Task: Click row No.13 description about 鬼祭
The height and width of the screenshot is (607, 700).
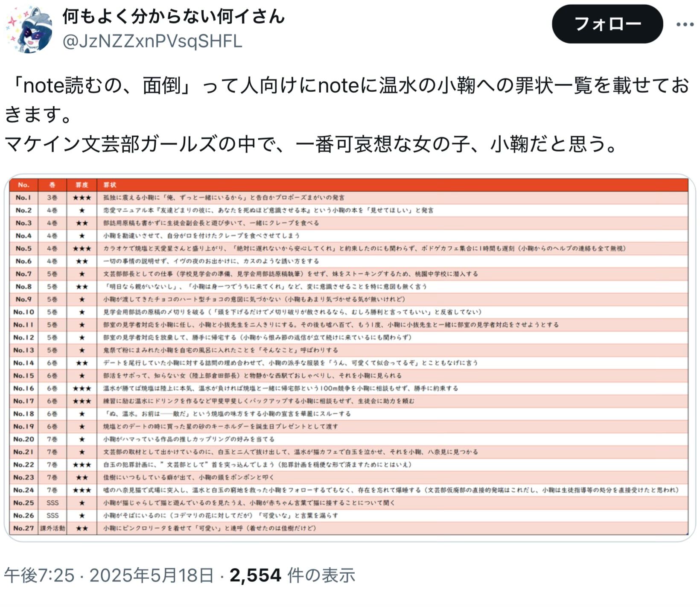Action: pyautogui.click(x=220, y=350)
